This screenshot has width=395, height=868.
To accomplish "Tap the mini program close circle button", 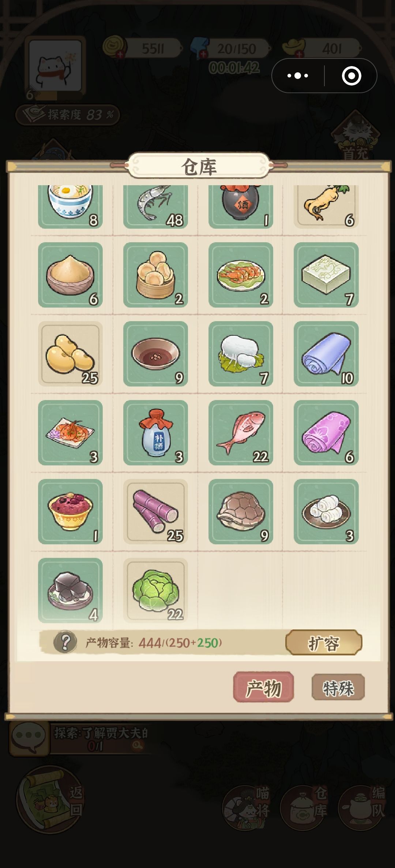I will (x=351, y=76).
